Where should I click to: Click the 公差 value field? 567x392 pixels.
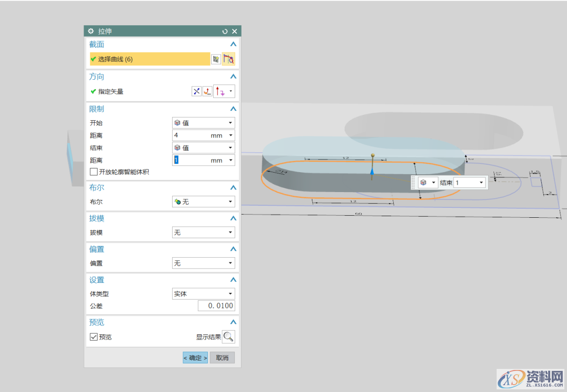point(216,305)
